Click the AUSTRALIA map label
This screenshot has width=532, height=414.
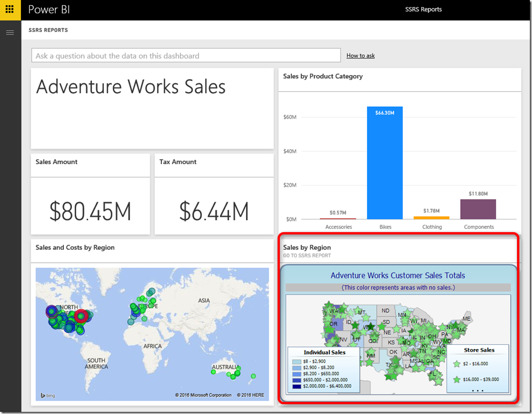click(225, 367)
